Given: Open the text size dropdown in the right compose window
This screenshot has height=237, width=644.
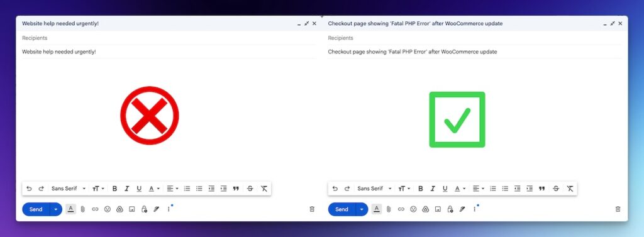Looking at the screenshot, I should [x=404, y=189].
